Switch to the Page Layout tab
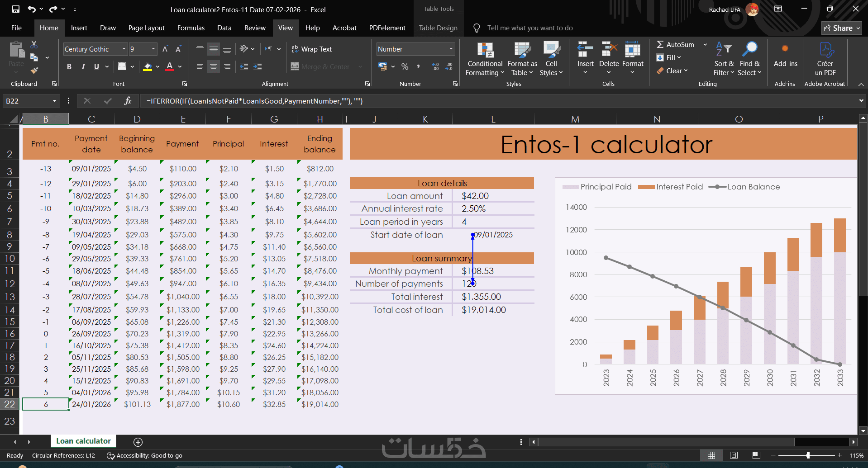868x468 pixels. 146,28
